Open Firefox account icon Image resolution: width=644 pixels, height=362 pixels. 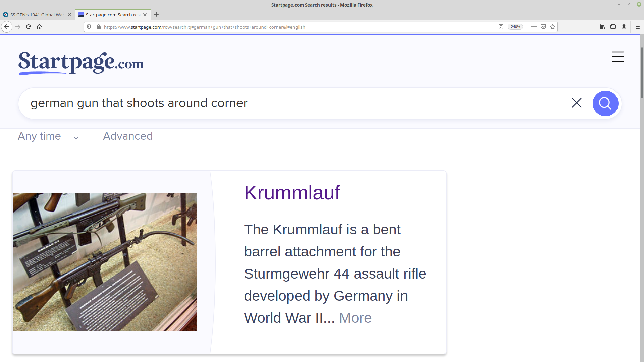click(x=624, y=27)
